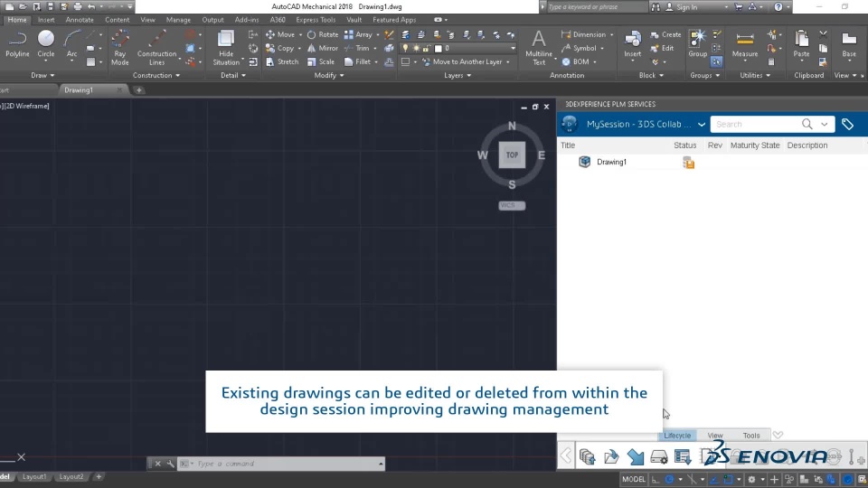Expand the Modify panel dropdown
Screen dimensions: 868x488
coord(329,75)
